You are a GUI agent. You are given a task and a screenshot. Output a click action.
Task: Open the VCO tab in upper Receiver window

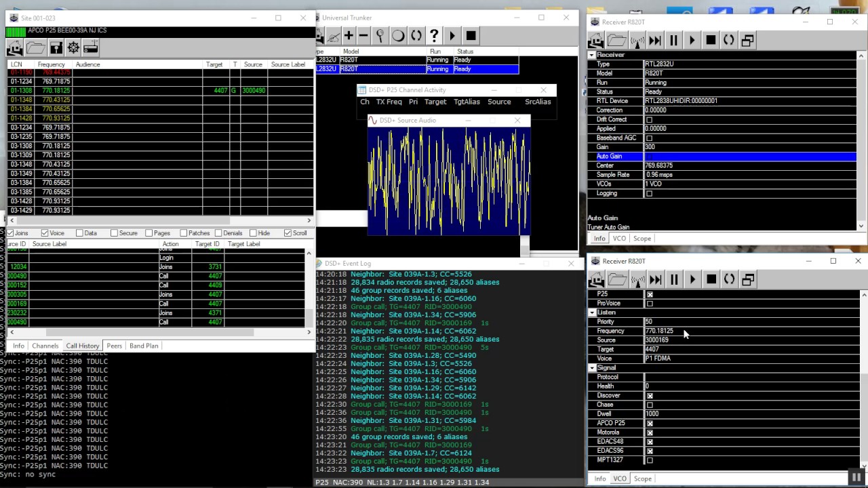point(619,239)
